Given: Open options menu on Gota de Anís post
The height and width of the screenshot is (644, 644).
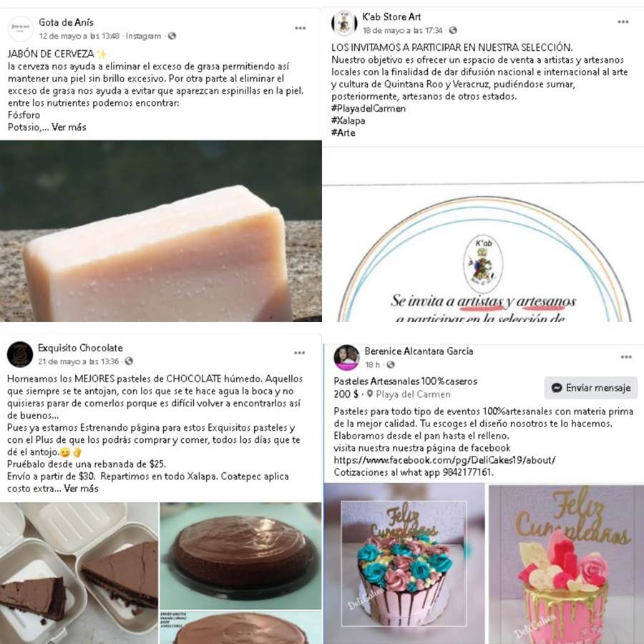Looking at the screenshot, I should (301, 28).
